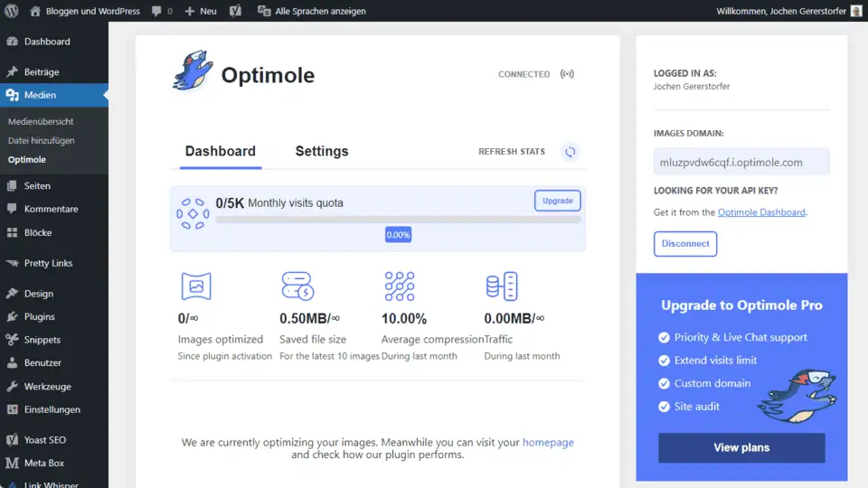Screen dimensions: 868x488
Task: Click the Average compression icon
Action: [x=399, y=286]
